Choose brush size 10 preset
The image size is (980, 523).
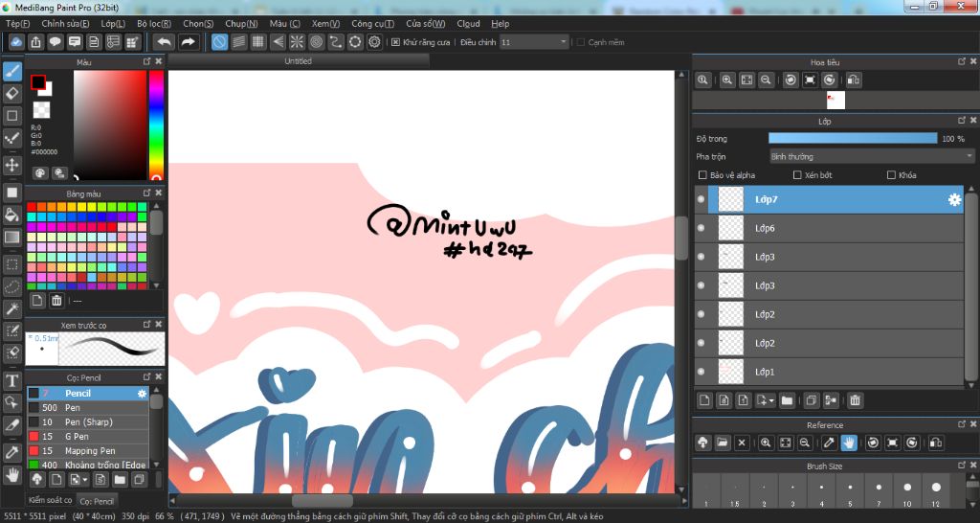click(907, 490)
